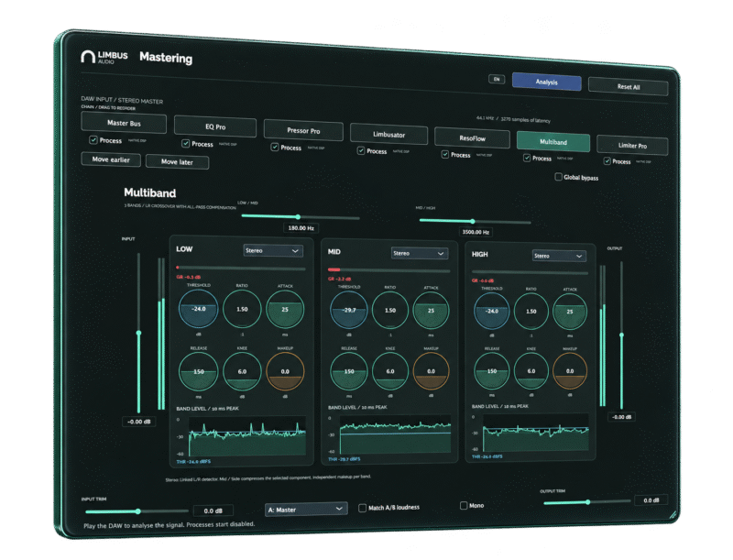This screenshot has height=560, width=733.
Task: Select the Multiband module
Action: point(553,142)
